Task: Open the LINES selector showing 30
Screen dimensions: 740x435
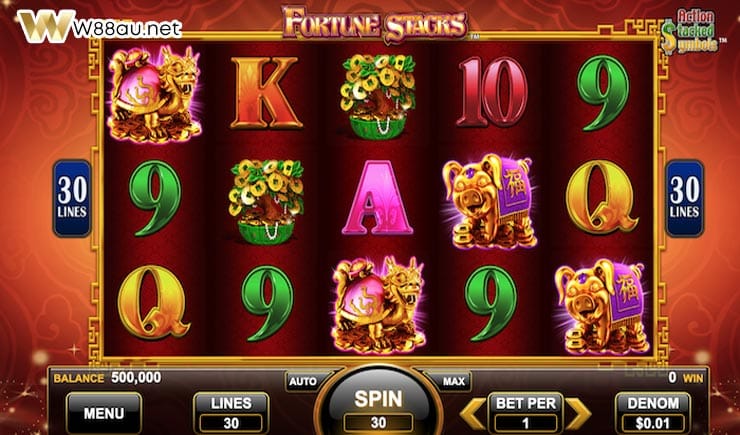Action: pyautogui.click(x=231, y=413)
